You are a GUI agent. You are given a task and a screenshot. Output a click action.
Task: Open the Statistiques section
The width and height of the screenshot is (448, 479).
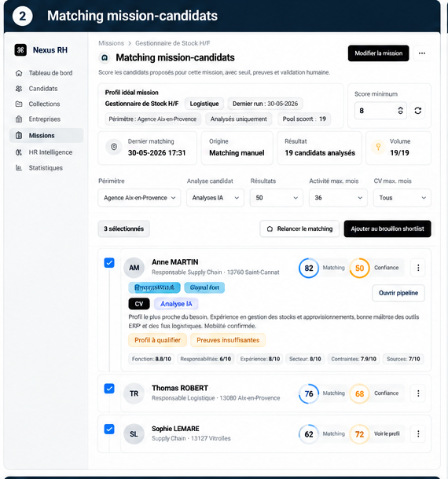[46, 168]
